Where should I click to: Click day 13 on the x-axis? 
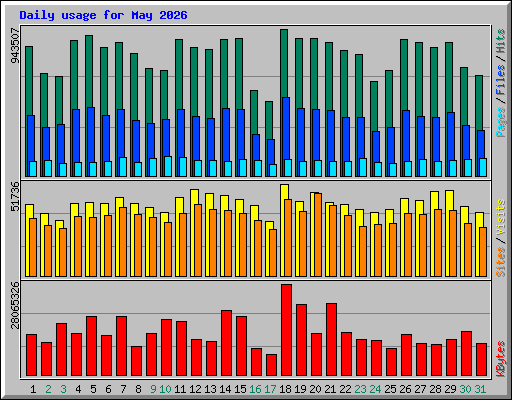tap(210, 389)
